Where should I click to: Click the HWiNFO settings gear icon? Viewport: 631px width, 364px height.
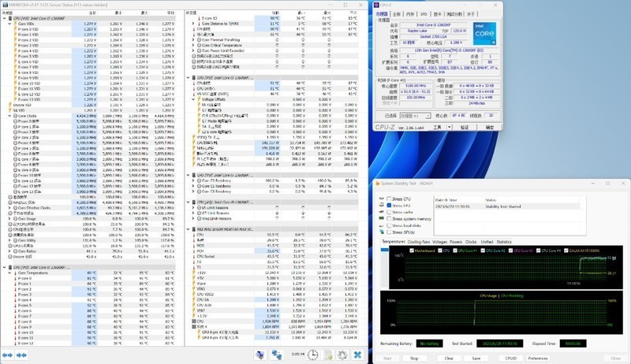click(342, 355)
